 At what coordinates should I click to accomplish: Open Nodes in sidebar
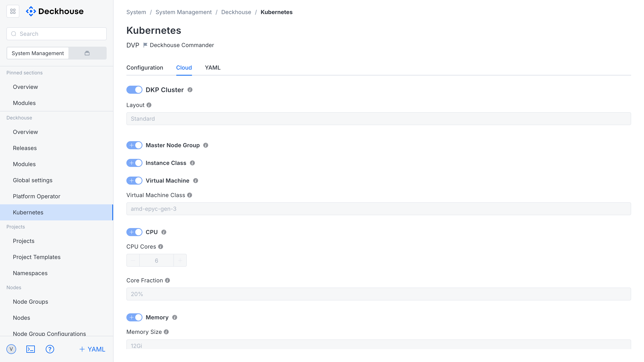tap(57, 318)
